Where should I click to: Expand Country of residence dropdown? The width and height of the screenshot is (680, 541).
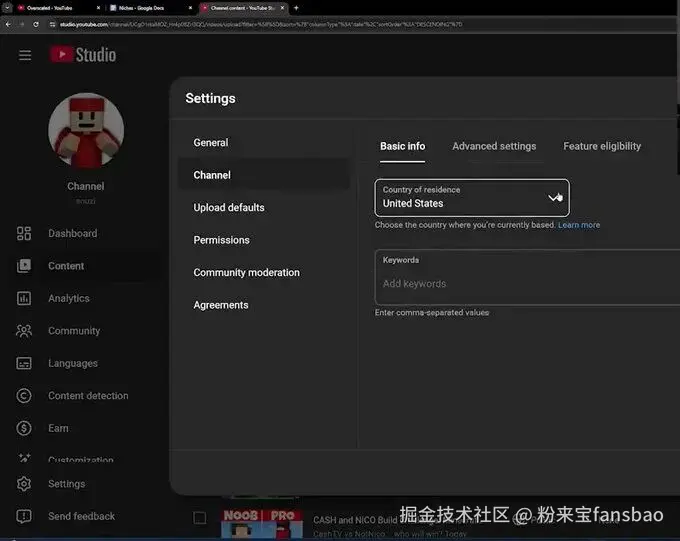click(472, 198)
